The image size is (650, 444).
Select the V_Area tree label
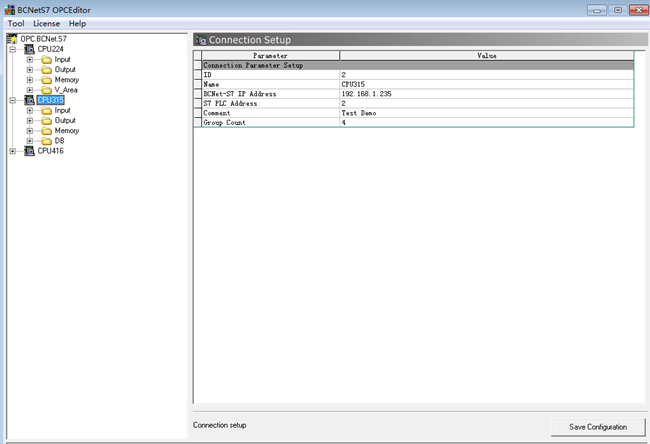pos(66,90)
